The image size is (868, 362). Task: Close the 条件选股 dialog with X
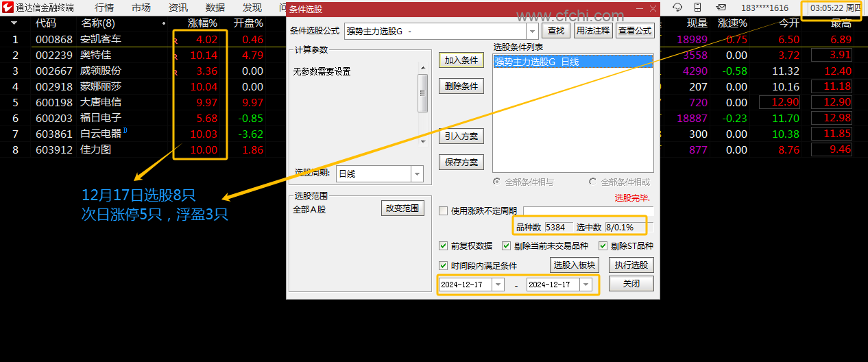pyautogui.click(x=653, y=9)
